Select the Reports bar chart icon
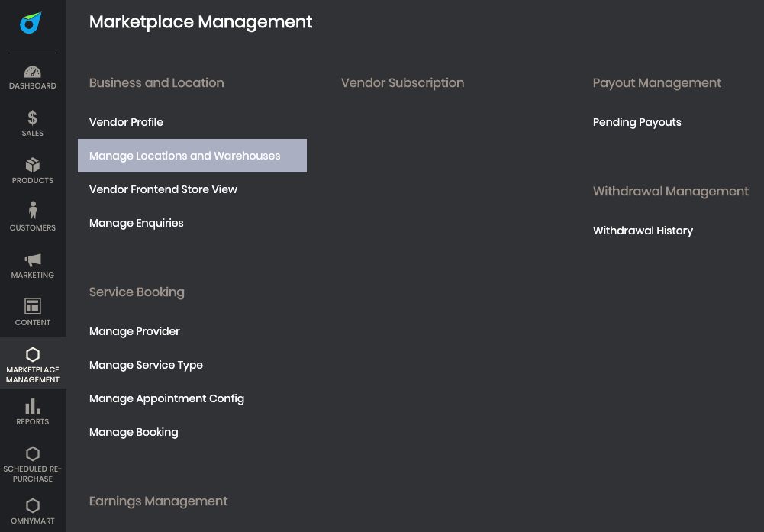 [33, 406]
